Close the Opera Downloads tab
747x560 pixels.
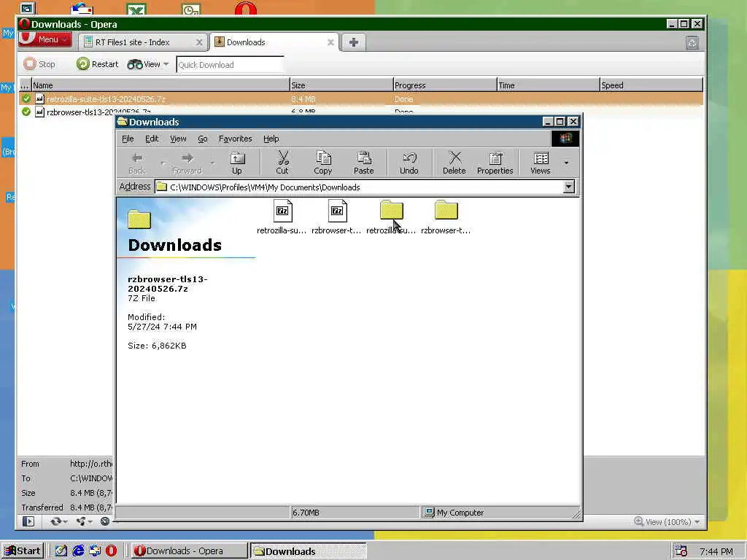[330, 42]
